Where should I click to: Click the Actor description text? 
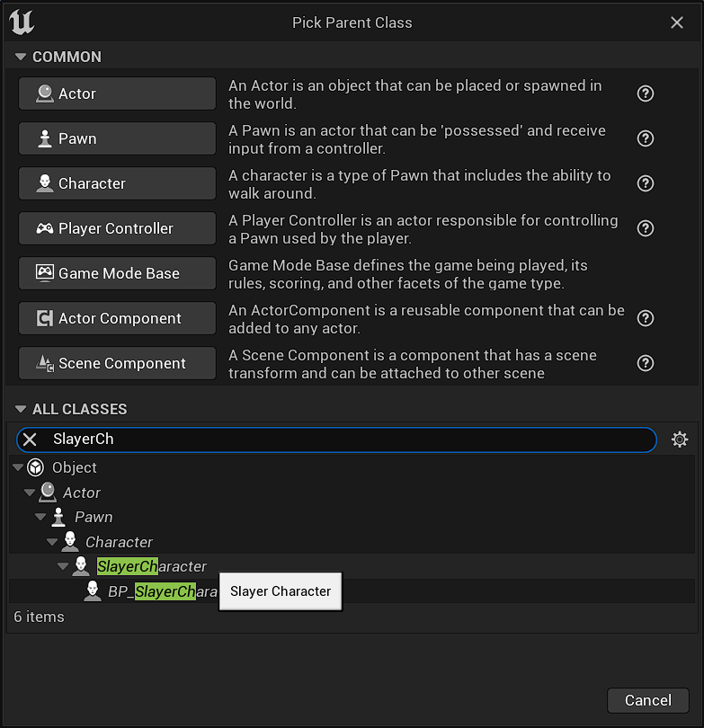414,94
